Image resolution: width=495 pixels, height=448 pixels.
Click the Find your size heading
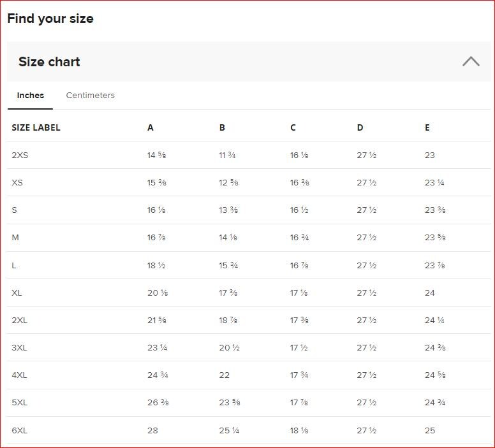(50, 18)
